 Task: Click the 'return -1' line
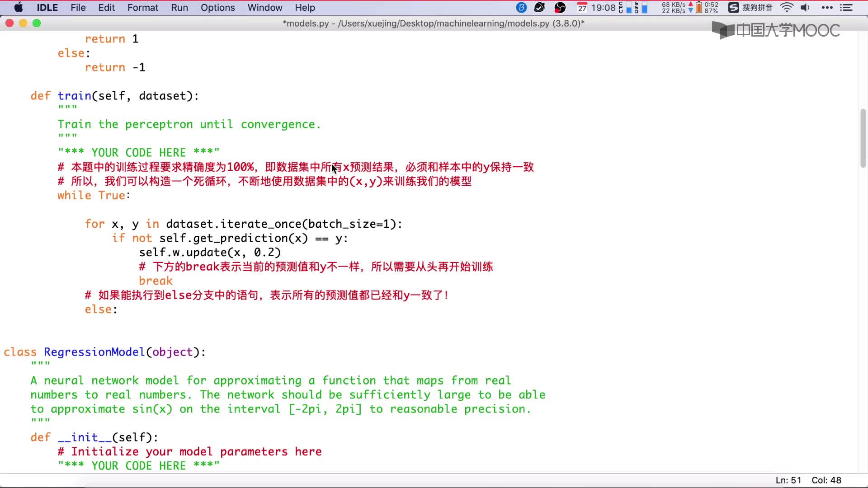pos(115,67)
